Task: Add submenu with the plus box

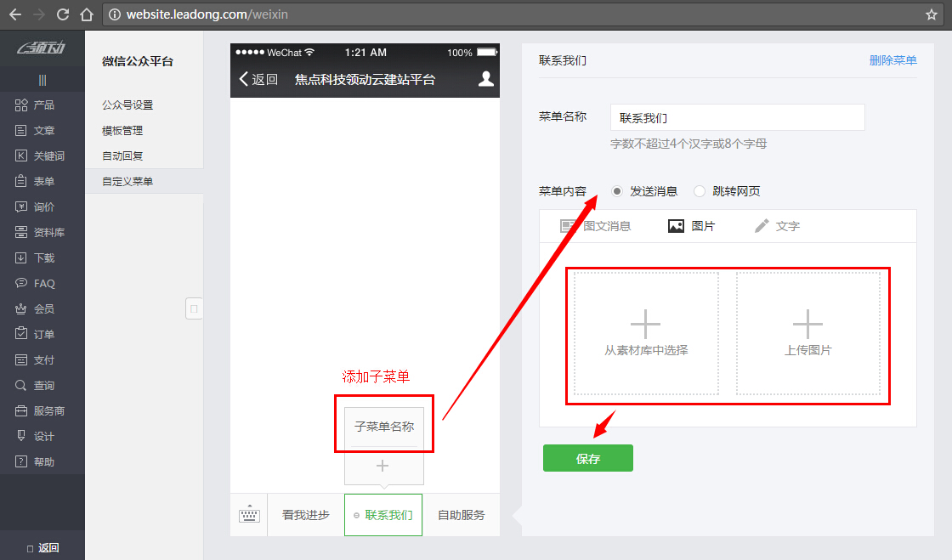Action: click(383, 466)
